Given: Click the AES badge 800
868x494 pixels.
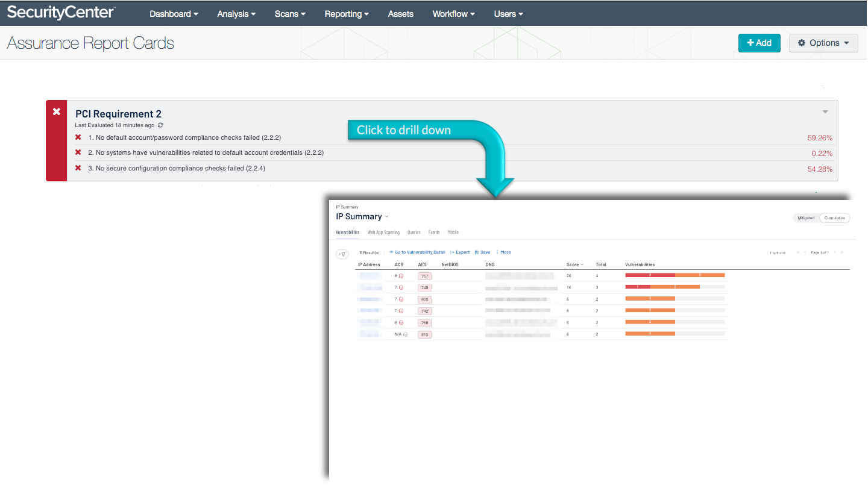Looking at the screenshot, I should [x=425, y=299].
